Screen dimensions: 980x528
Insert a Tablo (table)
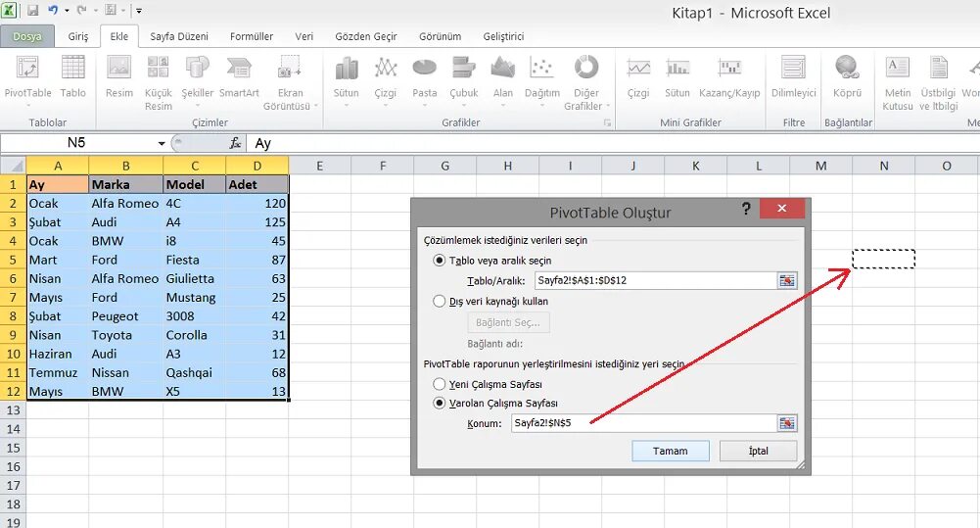[x=72, y=78]
